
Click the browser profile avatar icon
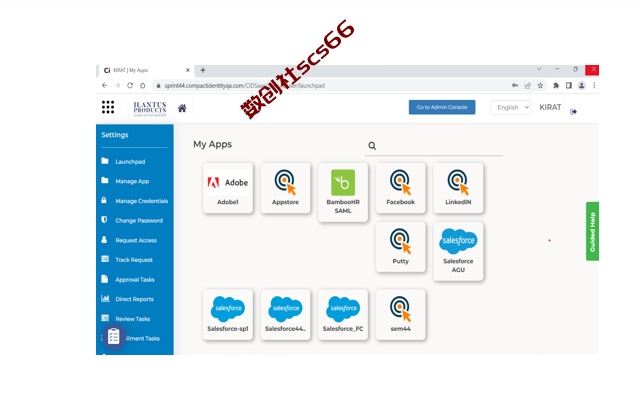point(582,85)
